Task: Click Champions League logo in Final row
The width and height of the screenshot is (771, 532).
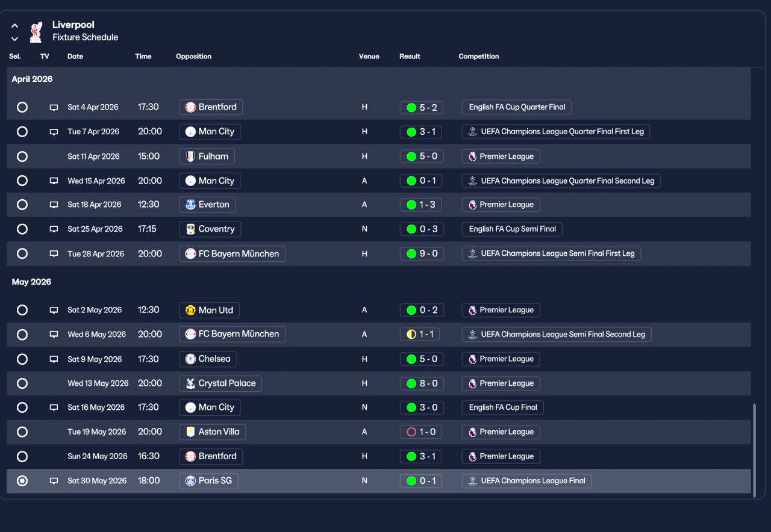Action: pos(473,481)
